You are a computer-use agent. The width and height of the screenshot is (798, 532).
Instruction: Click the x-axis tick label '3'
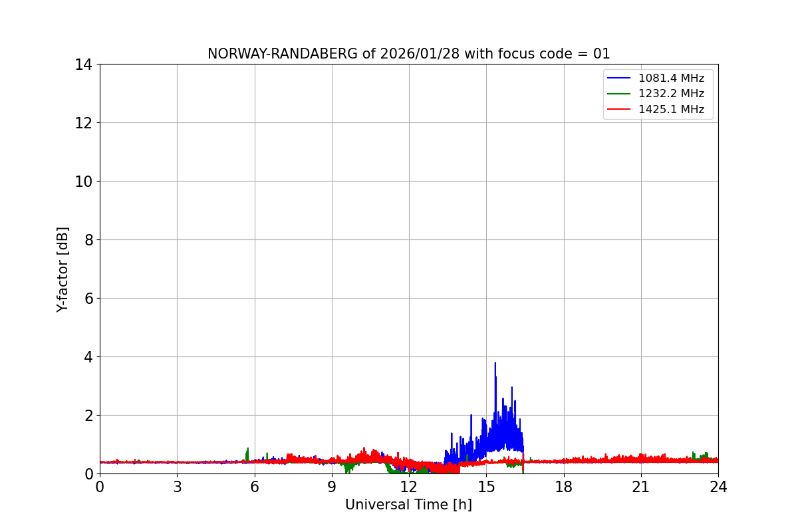pos(177,487)
